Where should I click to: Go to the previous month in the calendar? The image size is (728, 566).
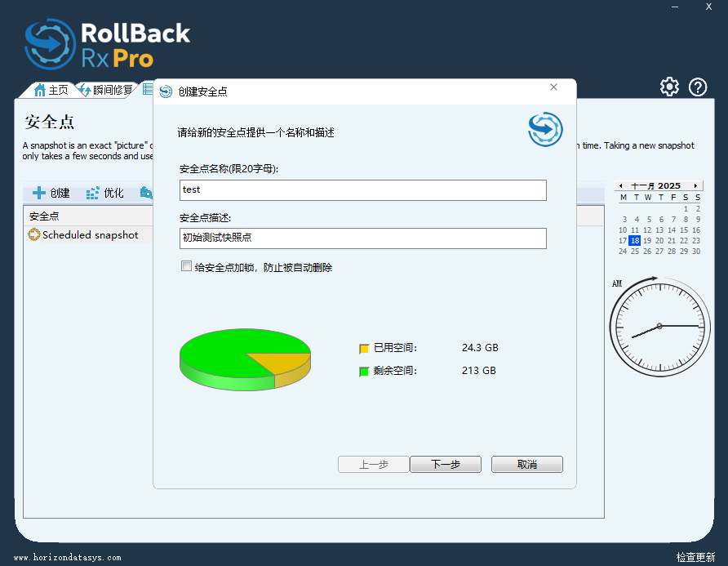coord(621,186)
